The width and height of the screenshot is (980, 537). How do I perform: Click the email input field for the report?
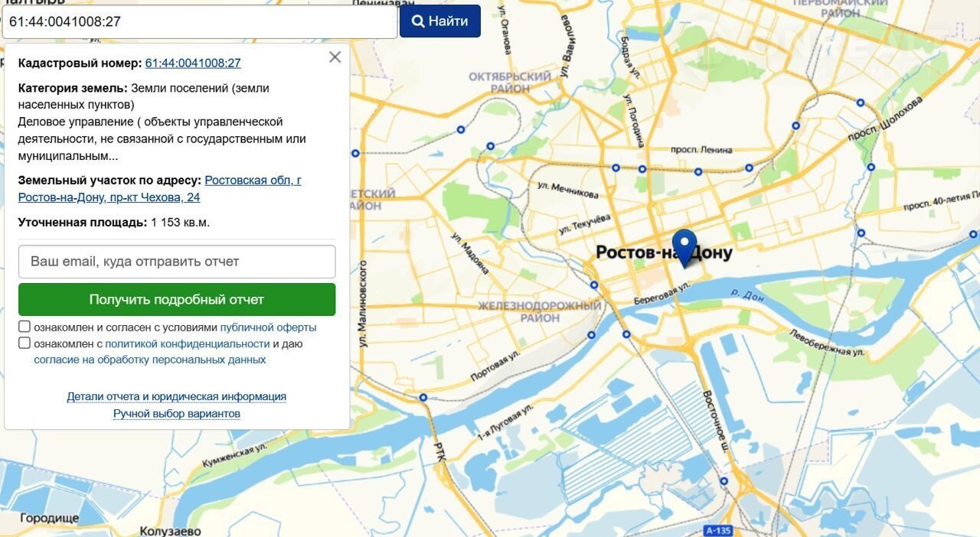coord(177,262)
